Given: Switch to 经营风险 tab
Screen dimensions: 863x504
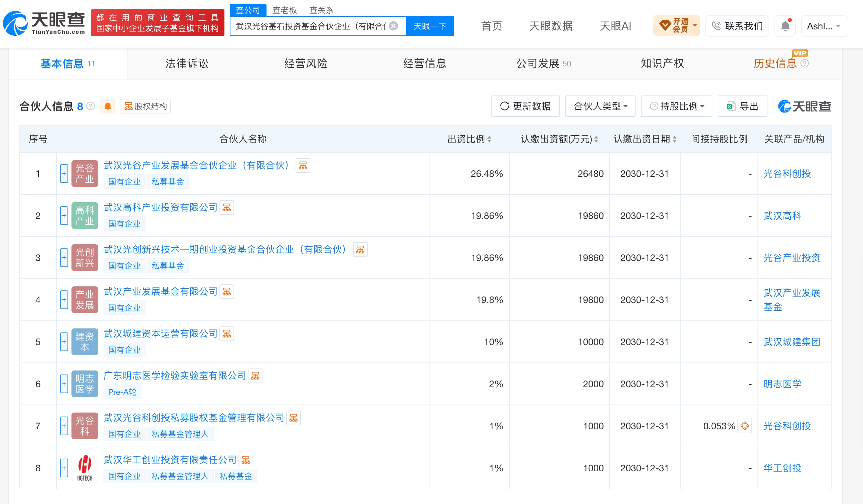Looking at the screenshot, I should (x=306, y=64).
